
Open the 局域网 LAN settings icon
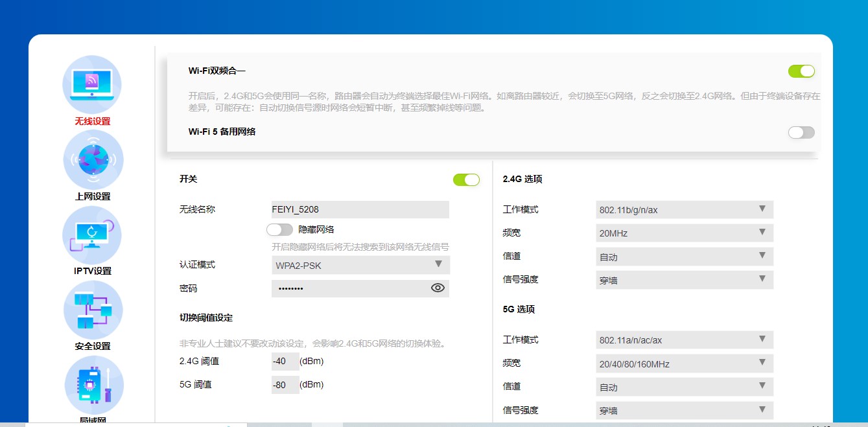(x=94, y=386)
